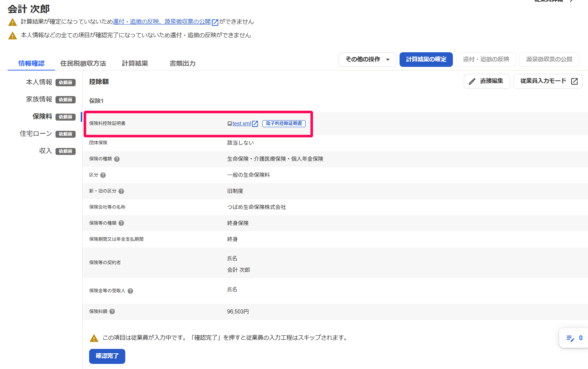Open the test.xml file link
Image resolution: width=588 pixels, height=369 pixels.
pos(242,124)
